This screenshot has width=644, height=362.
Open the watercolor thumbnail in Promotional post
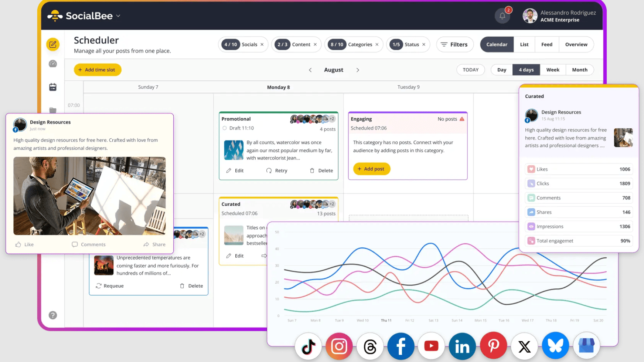[x=234, y=150]
